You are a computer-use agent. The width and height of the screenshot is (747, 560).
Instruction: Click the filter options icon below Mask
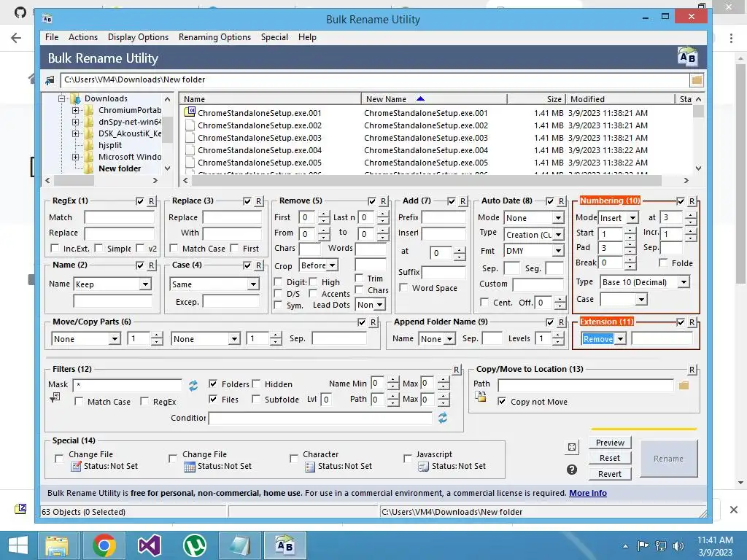[x=55, y=397]
